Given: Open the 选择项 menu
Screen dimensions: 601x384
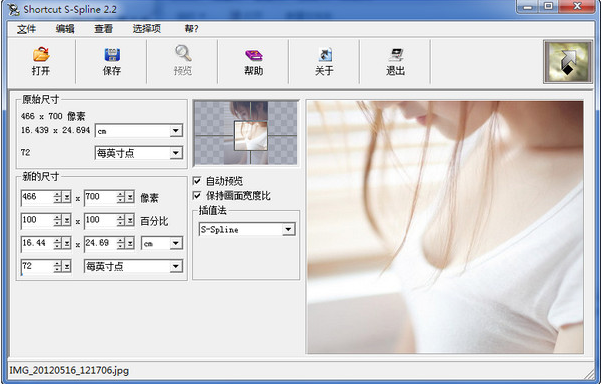Looking at the screenshot, I should (146, 29).
